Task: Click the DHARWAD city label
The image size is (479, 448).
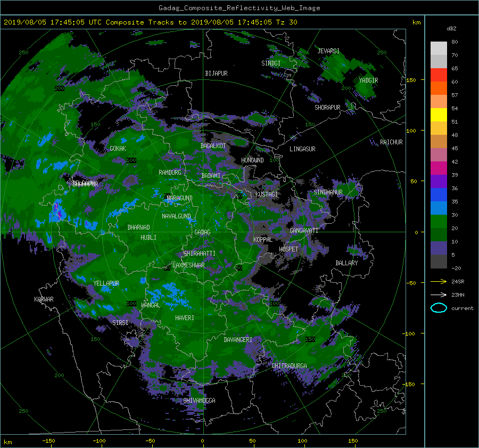Action: [138, 227]
